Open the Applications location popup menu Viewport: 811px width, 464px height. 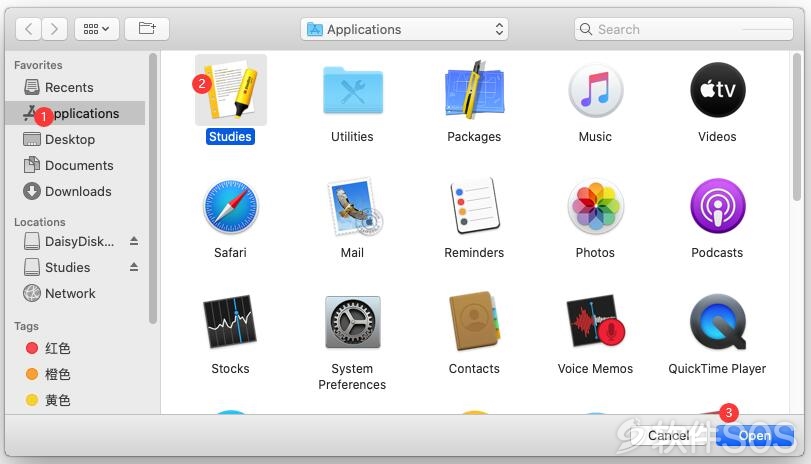click(404, 29)
